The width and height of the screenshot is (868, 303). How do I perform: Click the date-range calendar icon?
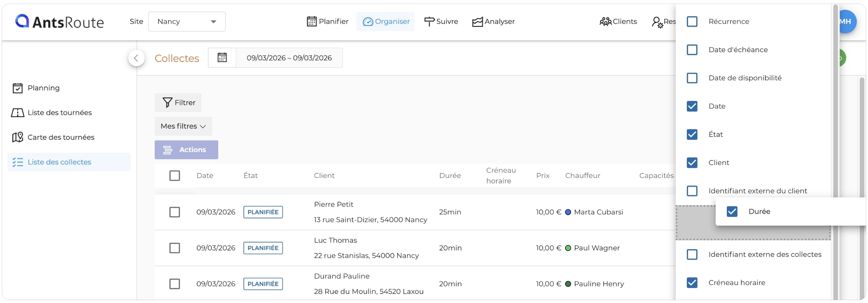(222, 58)
